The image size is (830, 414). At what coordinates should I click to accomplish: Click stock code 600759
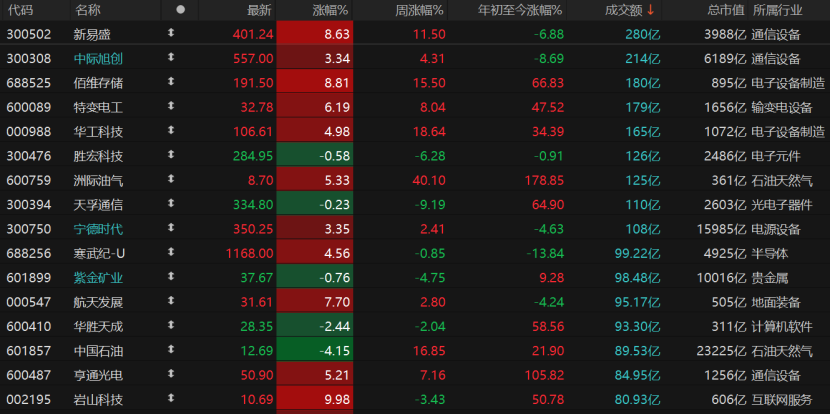[29, 181]
